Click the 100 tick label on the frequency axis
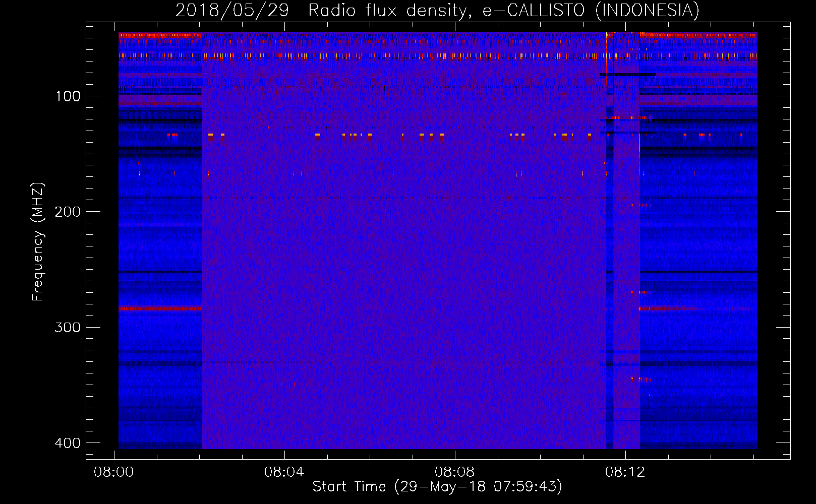 click(x=68, y=96)
